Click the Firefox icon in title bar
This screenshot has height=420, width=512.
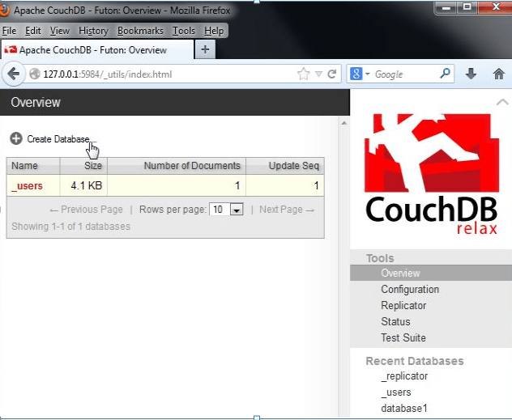pyautogui.click(x=5, y=10)
